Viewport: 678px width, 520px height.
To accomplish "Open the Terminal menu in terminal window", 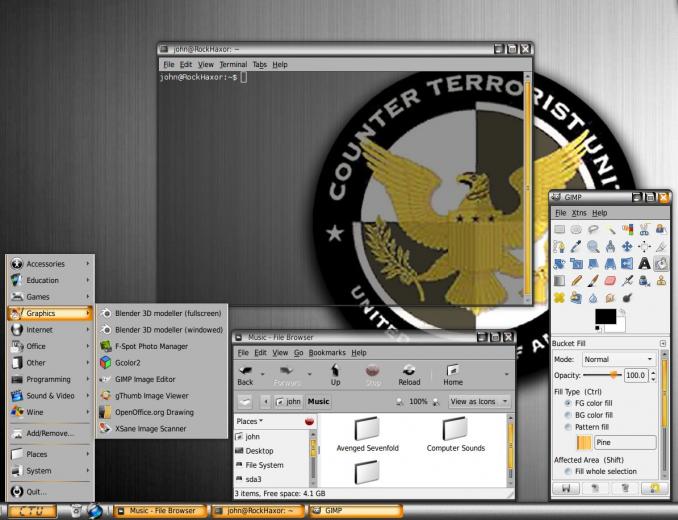I will click(233, 64).
